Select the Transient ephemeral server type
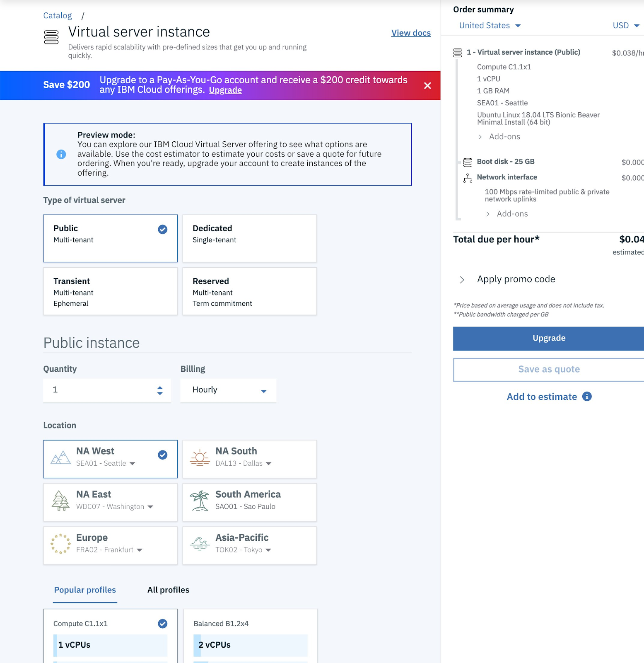 click(111, 291)
